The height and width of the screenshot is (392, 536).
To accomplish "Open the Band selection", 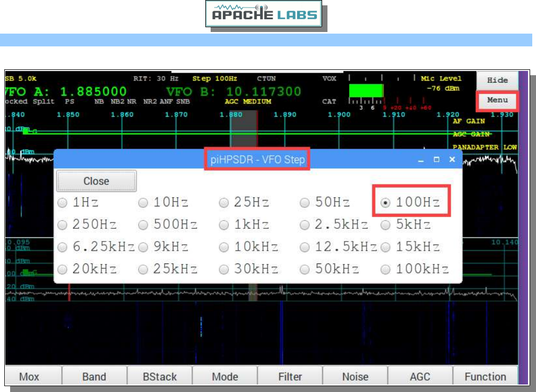I will (x=94, y=377).
